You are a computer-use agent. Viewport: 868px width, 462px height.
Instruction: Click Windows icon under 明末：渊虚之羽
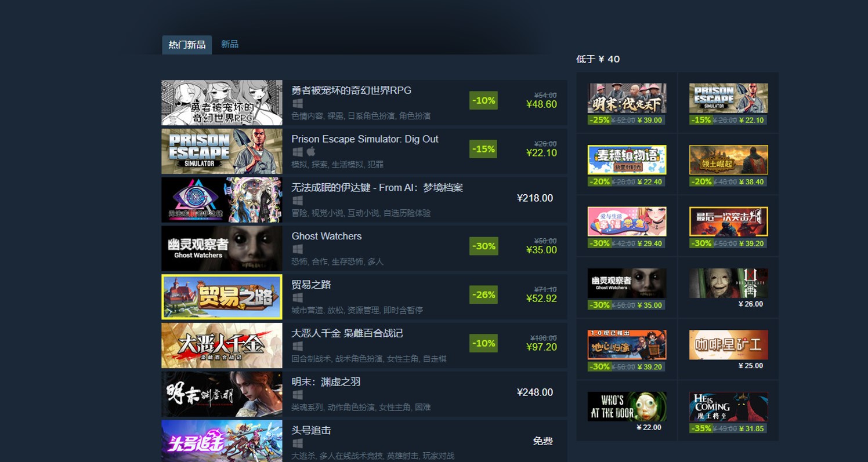(x=298, y=395)
